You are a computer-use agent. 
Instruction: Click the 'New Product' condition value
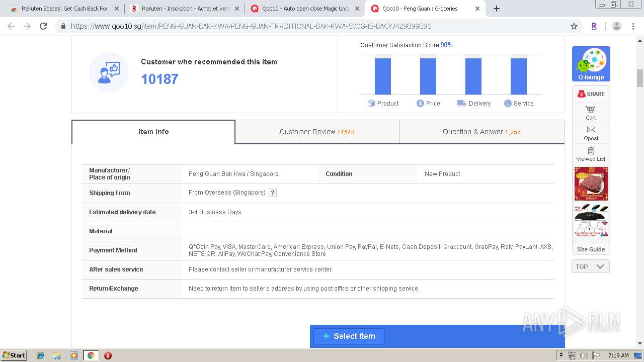pos(442,174)
